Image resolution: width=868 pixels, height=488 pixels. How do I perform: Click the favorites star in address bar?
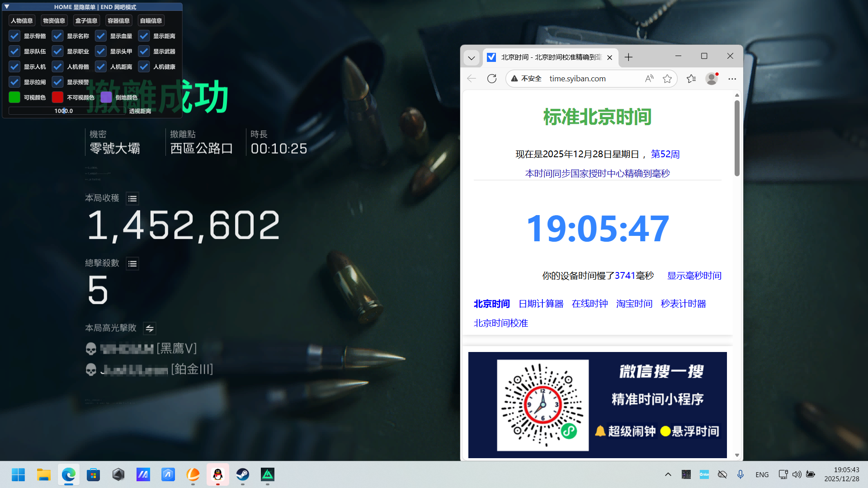pos(667,78)
